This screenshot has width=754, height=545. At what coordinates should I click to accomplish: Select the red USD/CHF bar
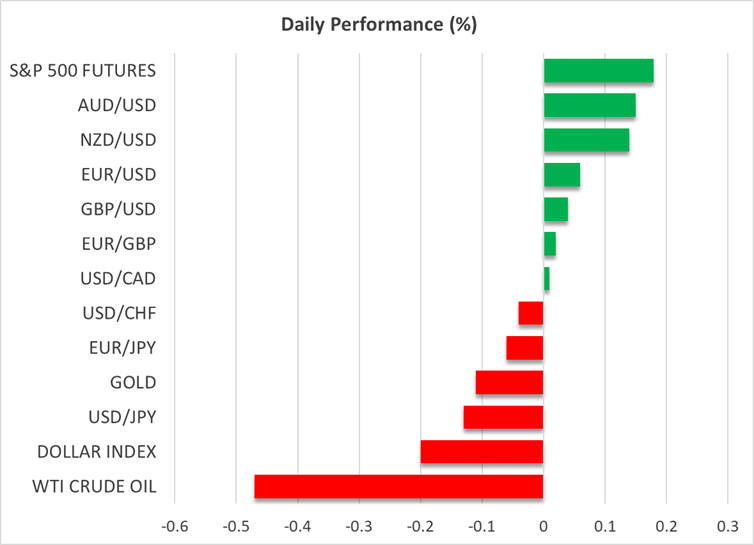(x=531, y=313)
